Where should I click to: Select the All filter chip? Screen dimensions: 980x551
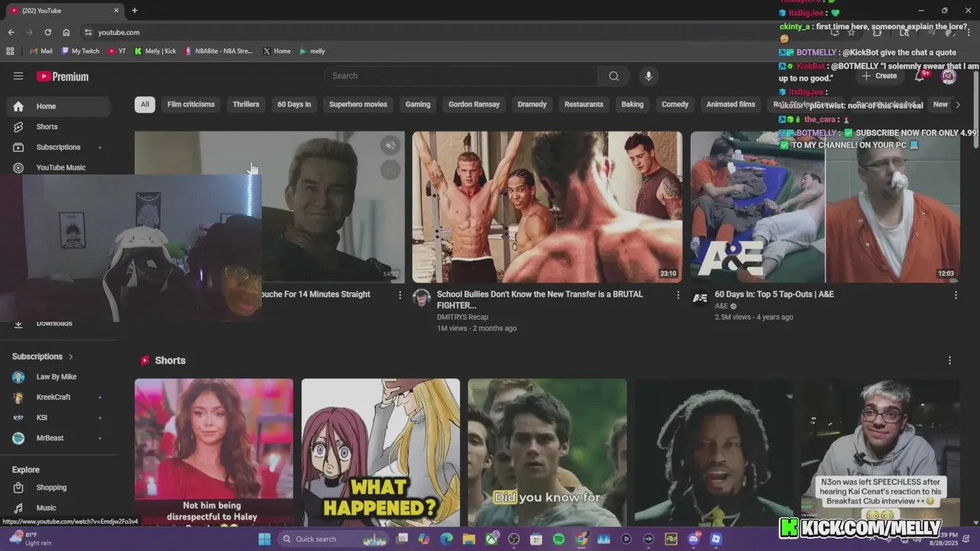tap(145, 104)
